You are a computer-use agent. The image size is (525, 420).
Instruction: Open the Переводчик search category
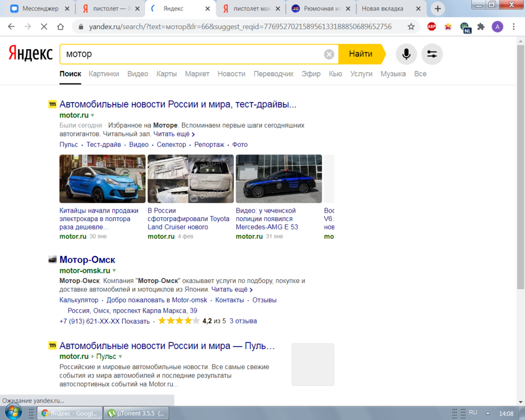(x=274, y=74)
